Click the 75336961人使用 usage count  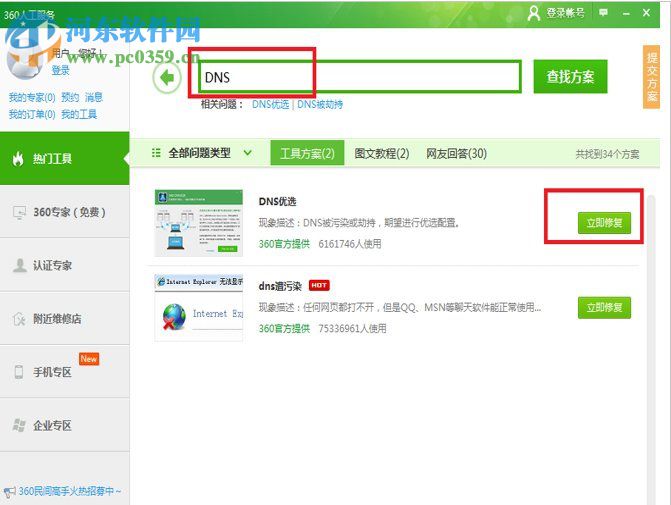pyautogui.click(x=352, y=328)
